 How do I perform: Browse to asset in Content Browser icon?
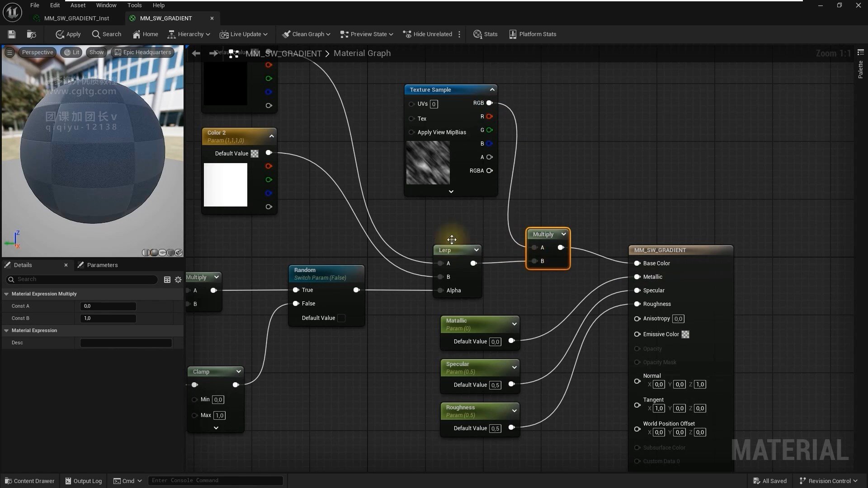31,34
